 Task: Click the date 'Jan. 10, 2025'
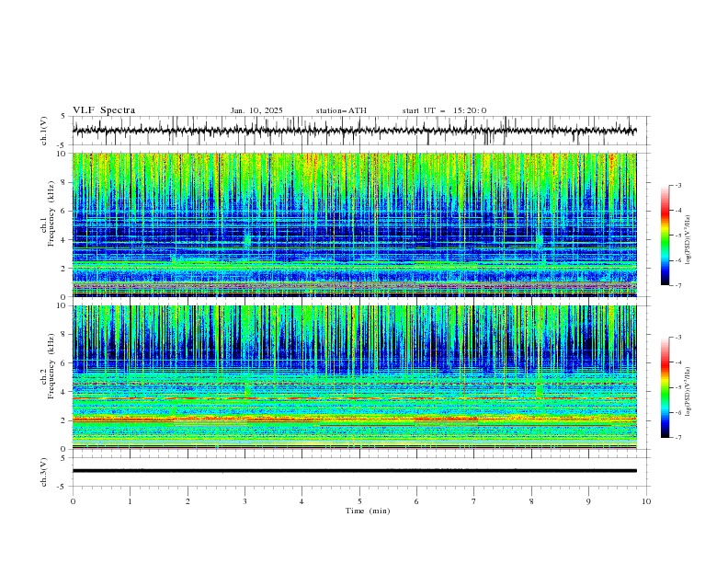(x=256, y=110)
